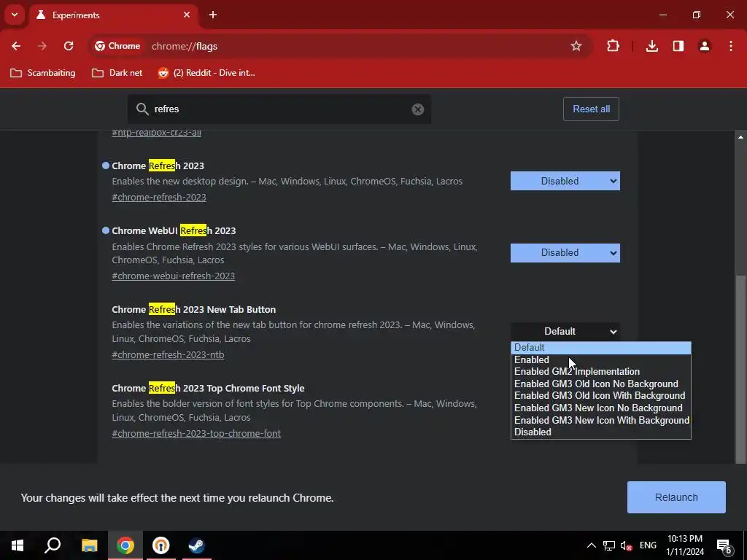Open the #chrome-refresh-2023 link
Viewport: 747px width, 560px height.
(x=159, y=197)
